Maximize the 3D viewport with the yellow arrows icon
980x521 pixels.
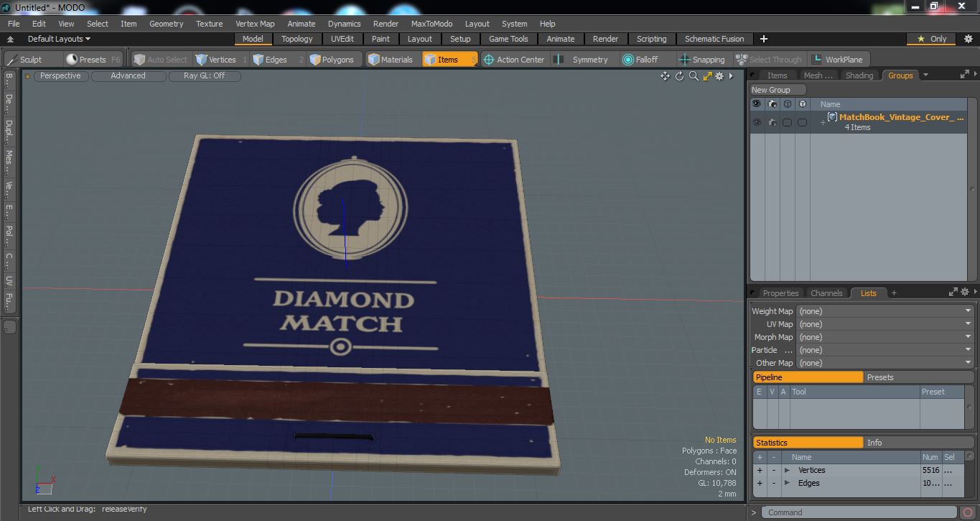coord(707,76)
